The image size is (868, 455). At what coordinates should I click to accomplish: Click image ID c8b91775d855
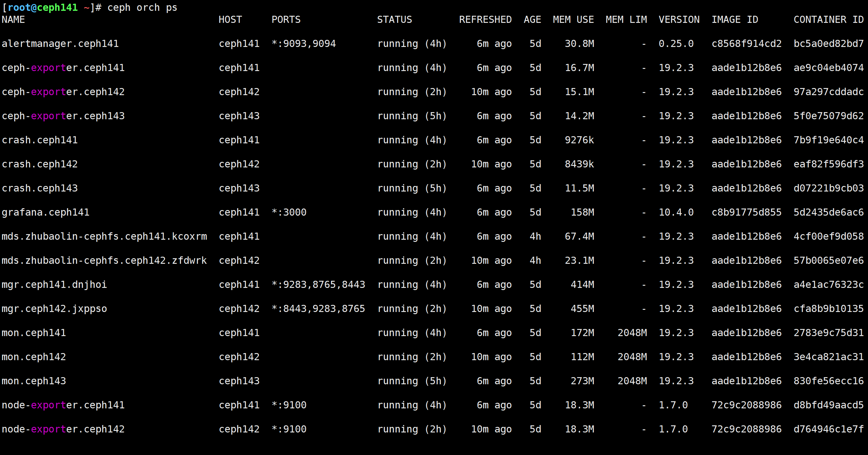click(746, 212)
